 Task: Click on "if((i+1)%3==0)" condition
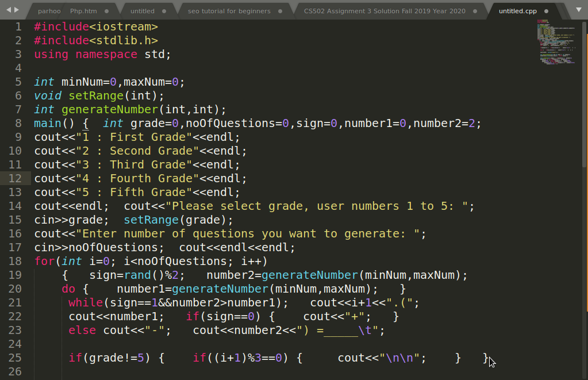pyautogui.click(x=240, y=358)
